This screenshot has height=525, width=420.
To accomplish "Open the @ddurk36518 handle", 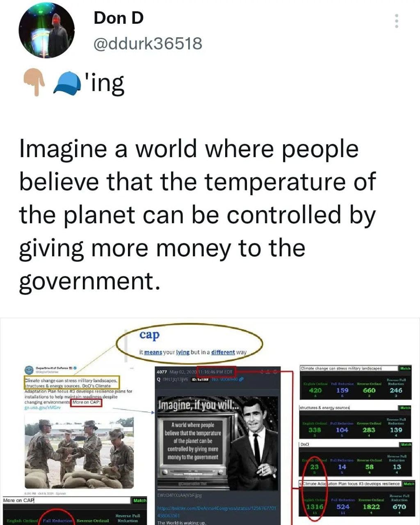I will pos(148,43).
